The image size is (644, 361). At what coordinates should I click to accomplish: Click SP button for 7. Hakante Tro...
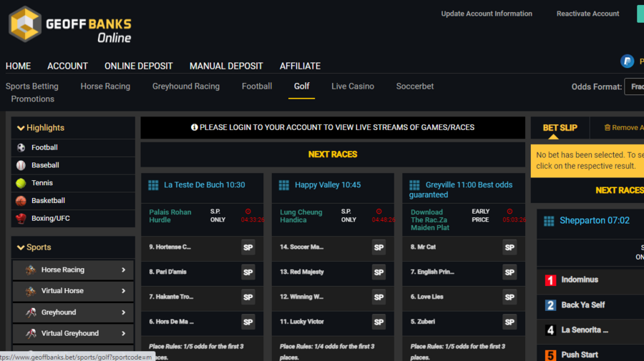click(248, 297)
